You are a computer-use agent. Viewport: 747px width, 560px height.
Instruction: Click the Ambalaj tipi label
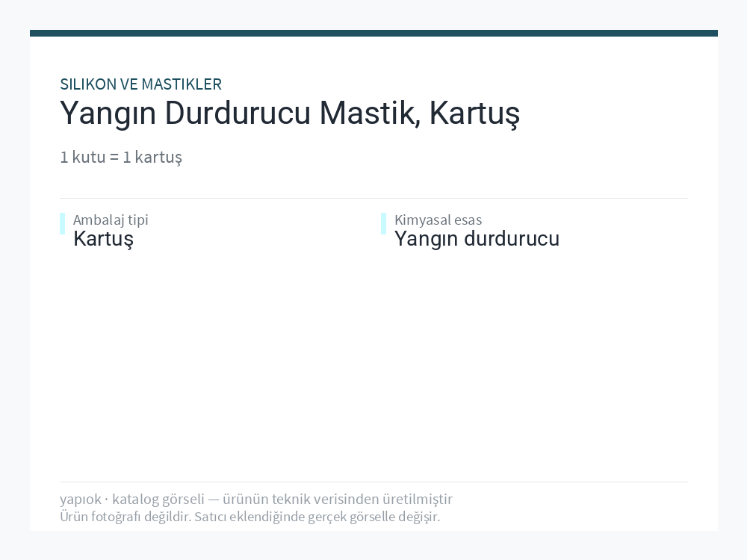point(111,220)
